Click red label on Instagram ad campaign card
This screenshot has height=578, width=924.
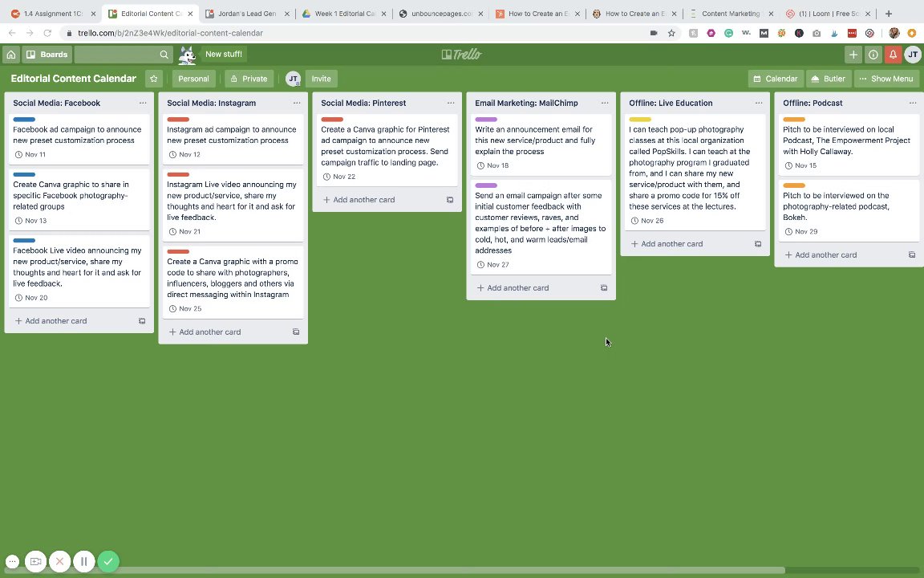tap(178, 120)
